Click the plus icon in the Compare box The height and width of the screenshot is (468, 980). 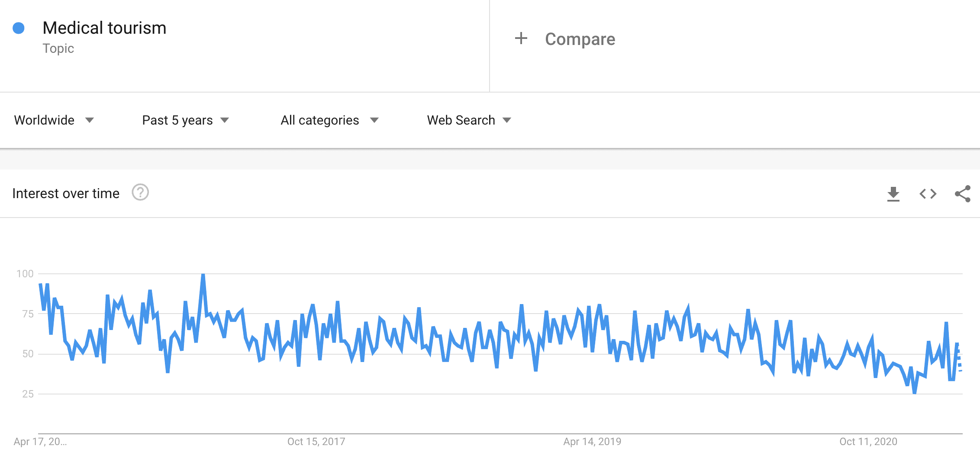pos(521,38)
